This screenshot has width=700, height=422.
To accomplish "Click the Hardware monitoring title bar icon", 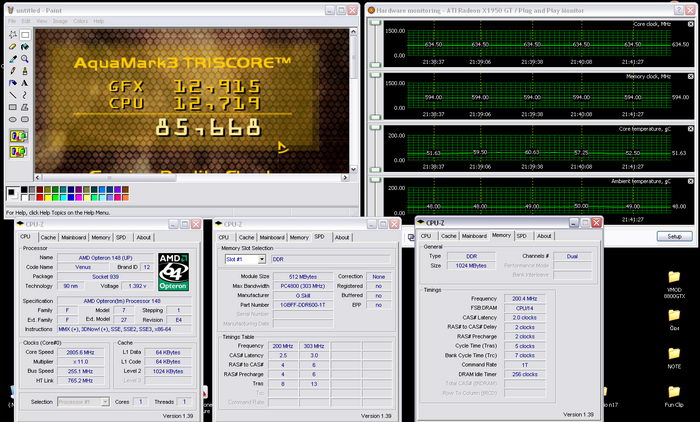I will [371, 10].
